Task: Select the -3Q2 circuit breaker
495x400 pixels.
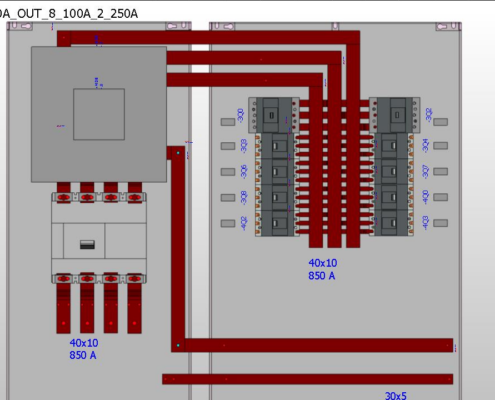Action: click(x=395, y=115)
